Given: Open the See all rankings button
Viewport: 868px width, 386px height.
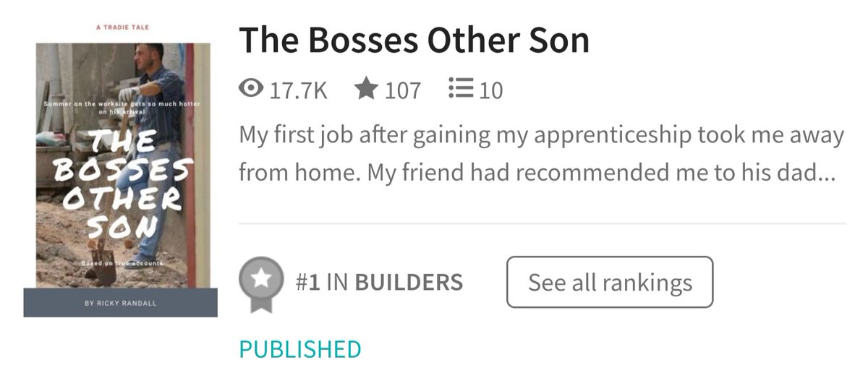Looking at the screenshot, I should pyautogui.click(x=610, y=282).
